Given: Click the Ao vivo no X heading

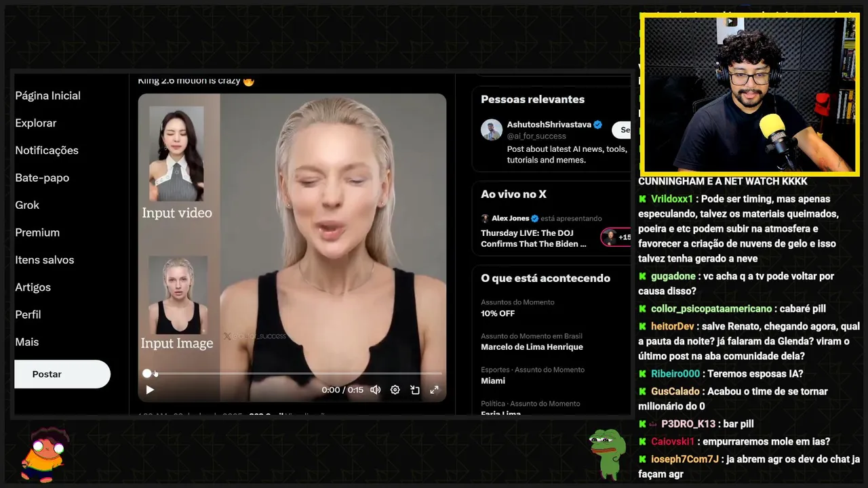Looking at the screenshot, I should click(513, 194).
